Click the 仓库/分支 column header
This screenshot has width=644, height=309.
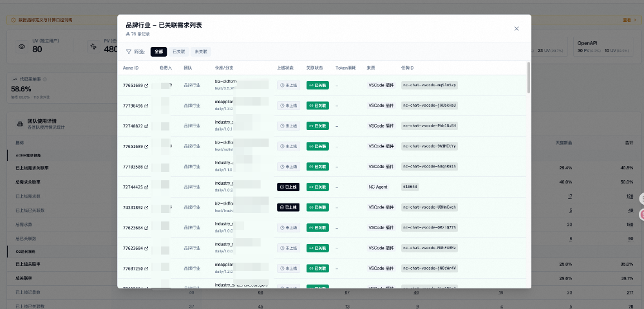(x=224, y=68)
